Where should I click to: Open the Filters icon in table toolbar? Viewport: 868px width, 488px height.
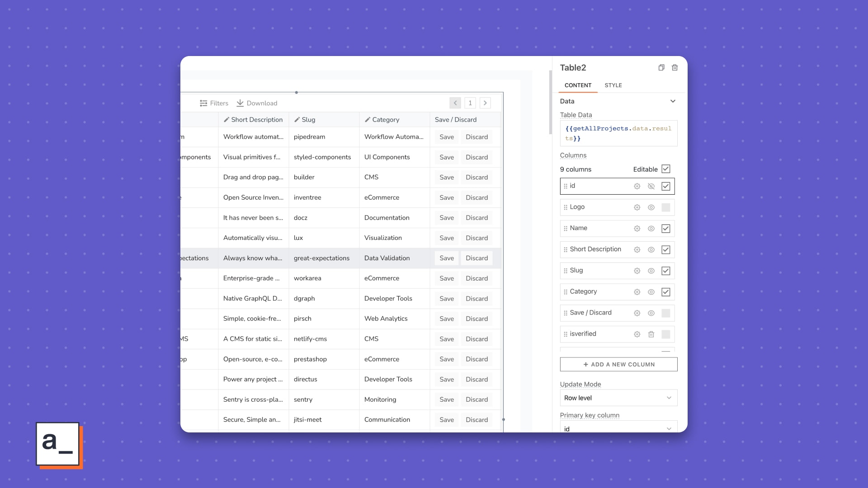click(203, 103)
